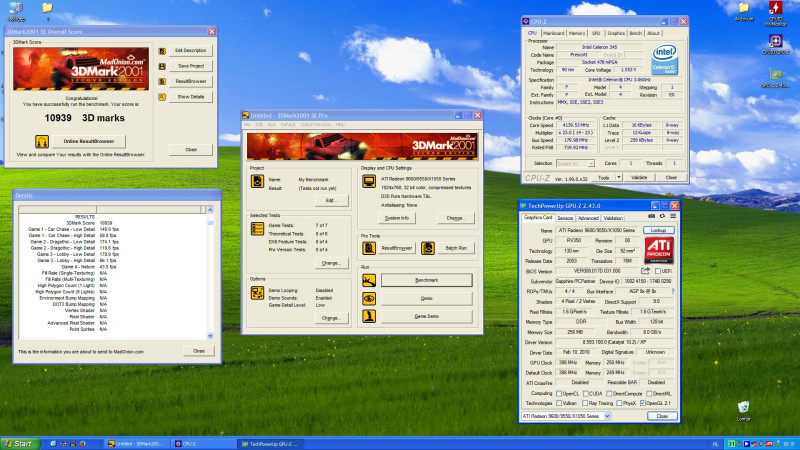800x450 pixels.
Task: Click the Bus Interface question mark
Action: (x=673, y=291)
